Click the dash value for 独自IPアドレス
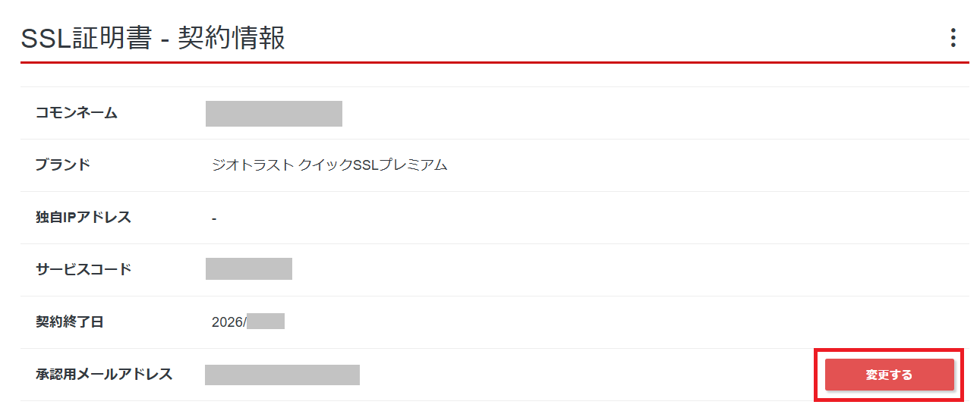 click(214, 218)
